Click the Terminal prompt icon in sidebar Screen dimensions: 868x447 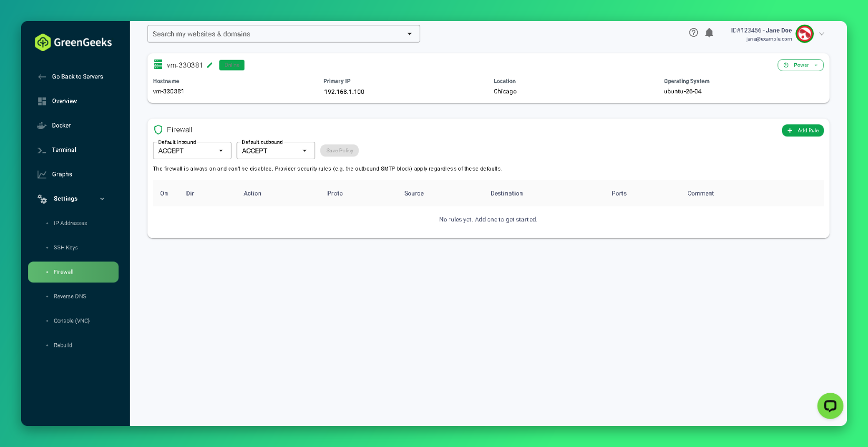coord(42,150)
